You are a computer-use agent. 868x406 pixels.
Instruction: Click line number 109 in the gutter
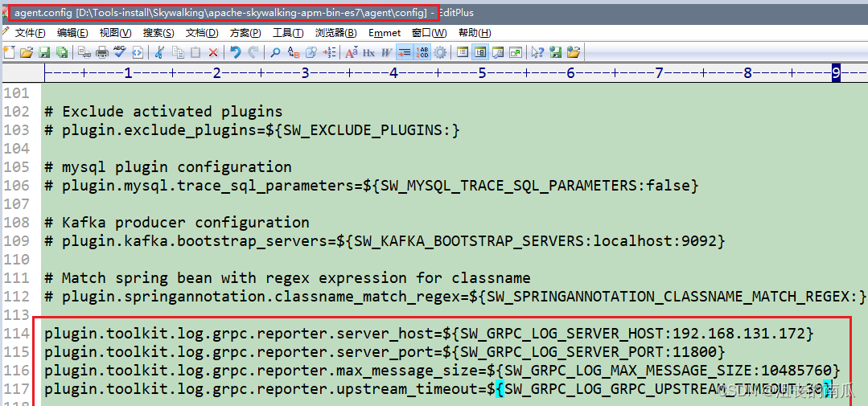coord(17,241)
